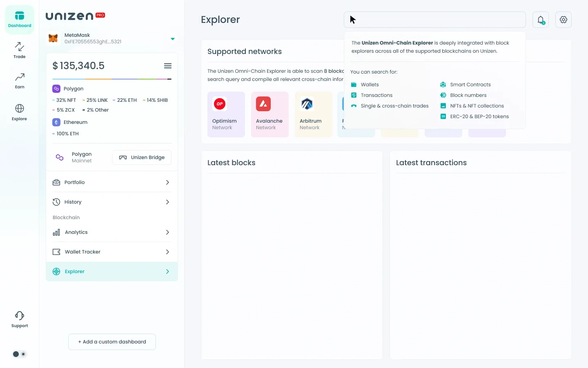The width and height of the screenshot is (588, 368).
Task: Expand the MetaMask wallet dropdown
Action: (173, 39)
